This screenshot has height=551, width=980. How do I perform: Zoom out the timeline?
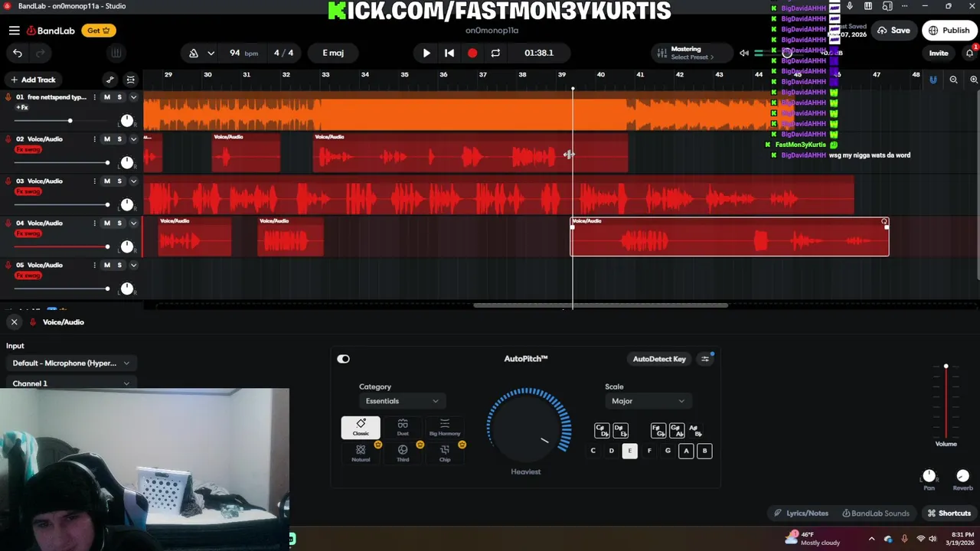pyautogui.click(x=953, y=80)
